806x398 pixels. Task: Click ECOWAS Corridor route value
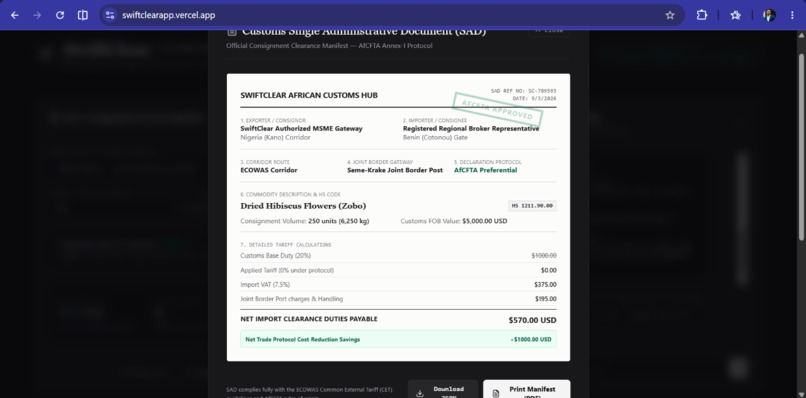click(x=269, y=170)
